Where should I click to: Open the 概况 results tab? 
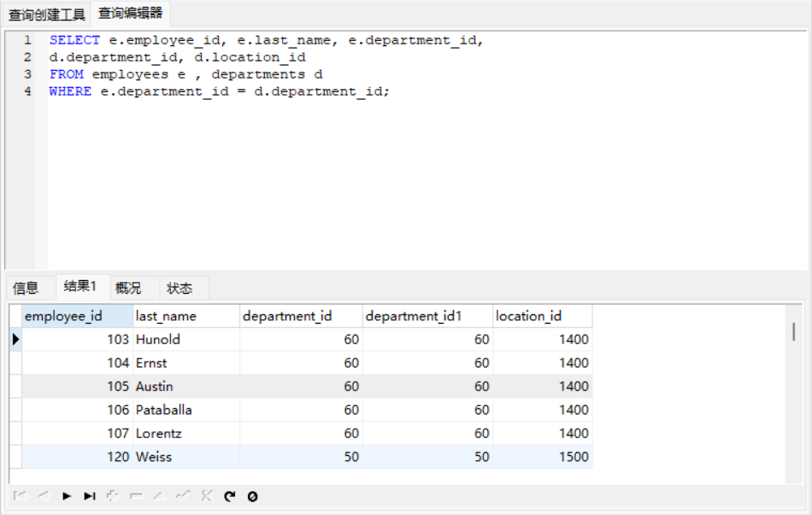click(128, 288)
